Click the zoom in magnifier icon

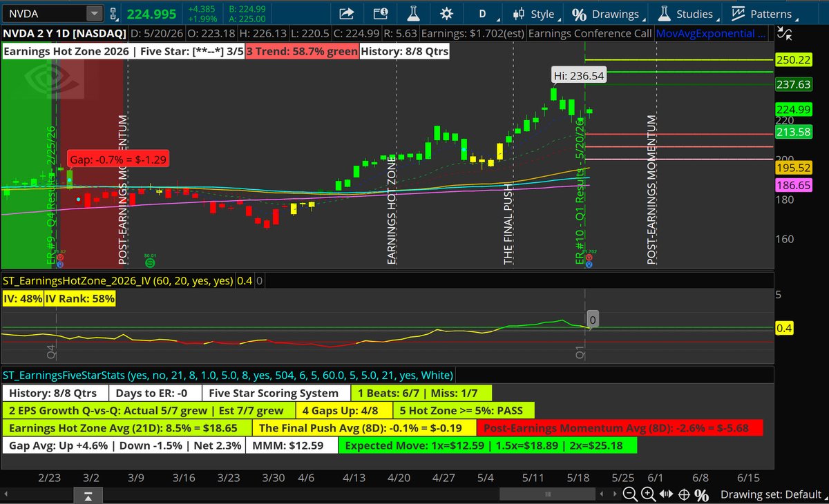click(648, 494)
